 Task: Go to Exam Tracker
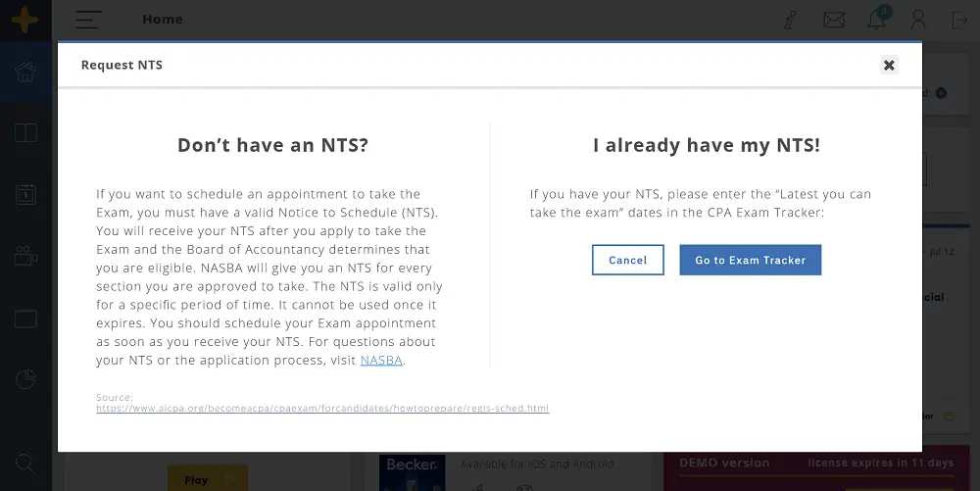[750, 260]
